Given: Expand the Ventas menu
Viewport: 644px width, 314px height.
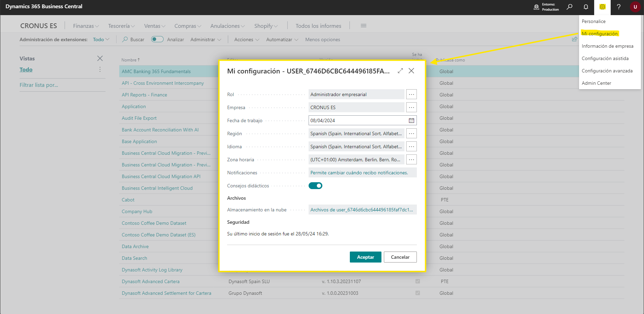Looking at the screenshot, I should [x=155, y=26].
